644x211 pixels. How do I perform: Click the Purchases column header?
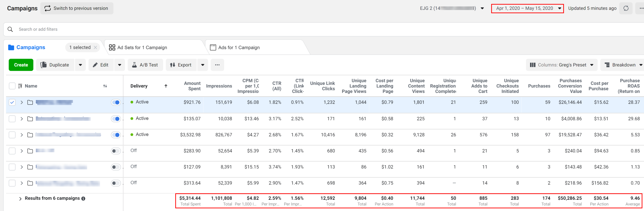point(539,86)
